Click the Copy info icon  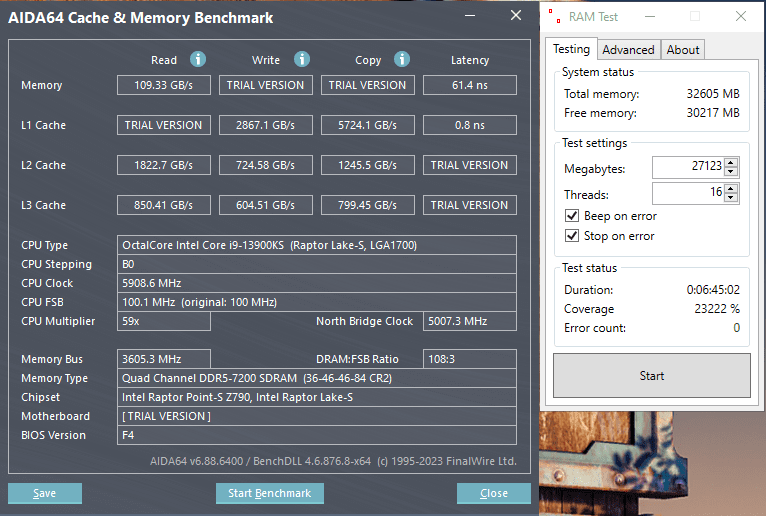(x=402, y=59)
